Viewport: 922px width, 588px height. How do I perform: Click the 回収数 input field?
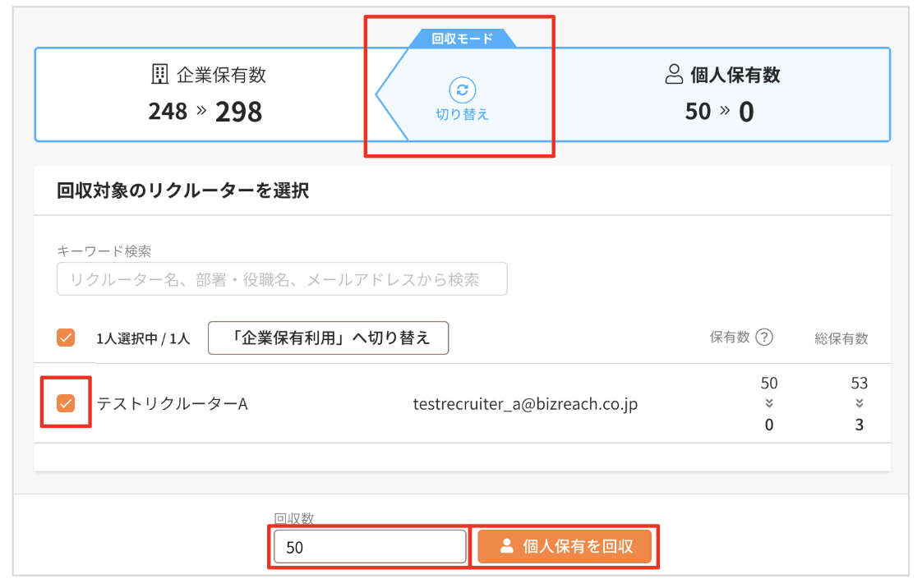(370, 547)
